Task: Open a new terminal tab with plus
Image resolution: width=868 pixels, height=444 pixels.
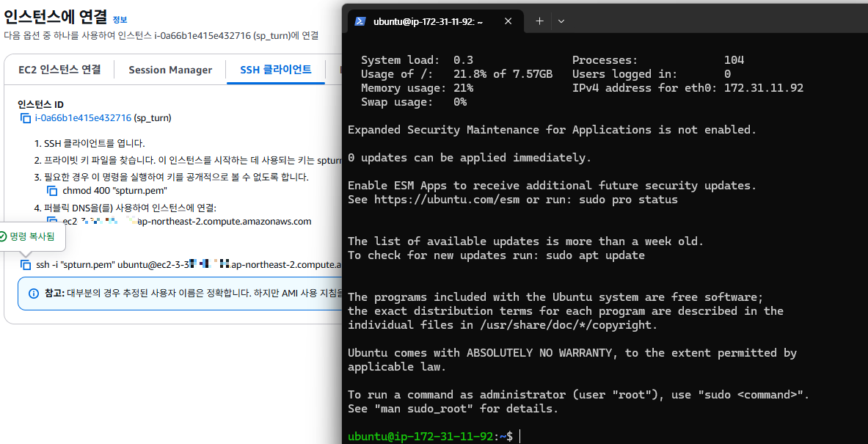Action: click(540, 21)
